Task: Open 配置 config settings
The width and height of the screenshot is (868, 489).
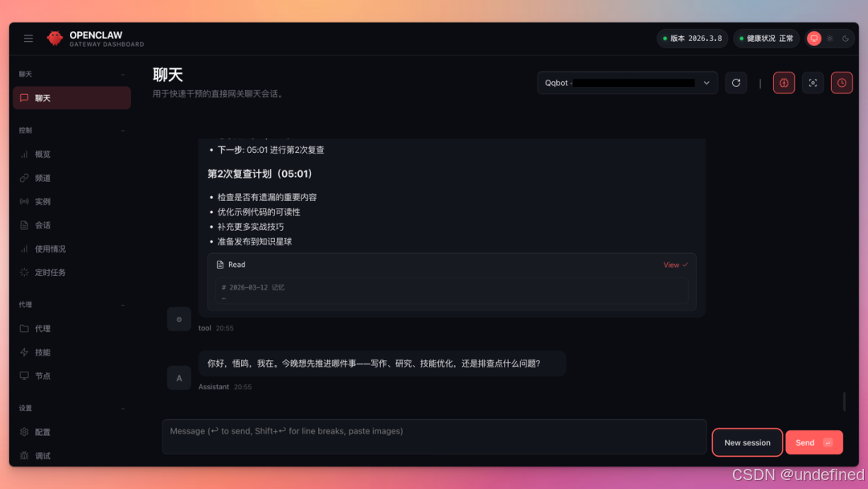Action: pyautogui.click(x=72, y=432)
